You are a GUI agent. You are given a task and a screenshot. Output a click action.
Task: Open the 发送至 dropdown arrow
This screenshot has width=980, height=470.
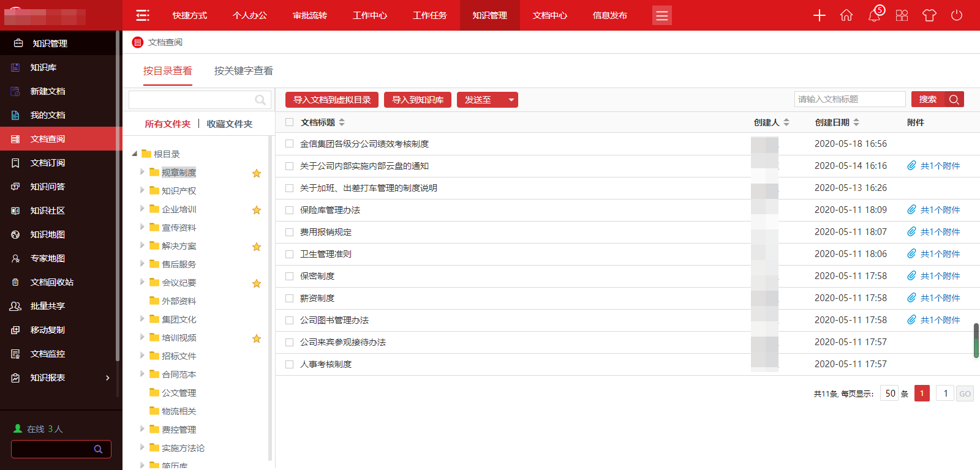click(511, 100)
